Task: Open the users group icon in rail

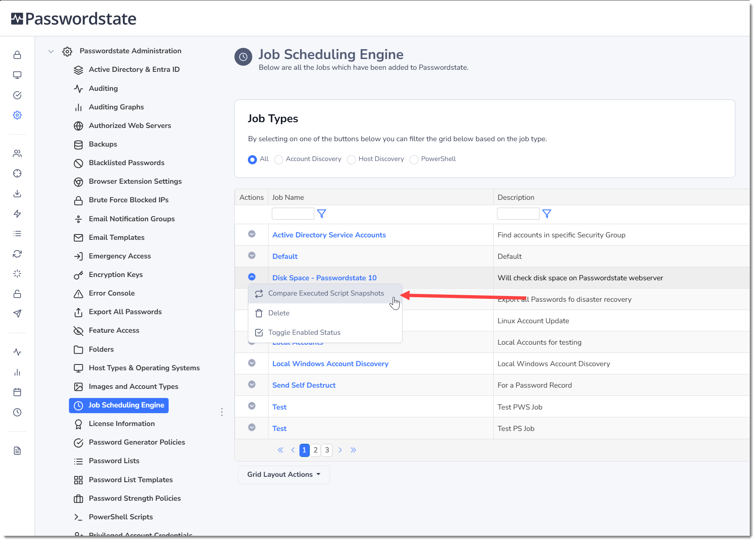Action: click(x=17, y=154)
